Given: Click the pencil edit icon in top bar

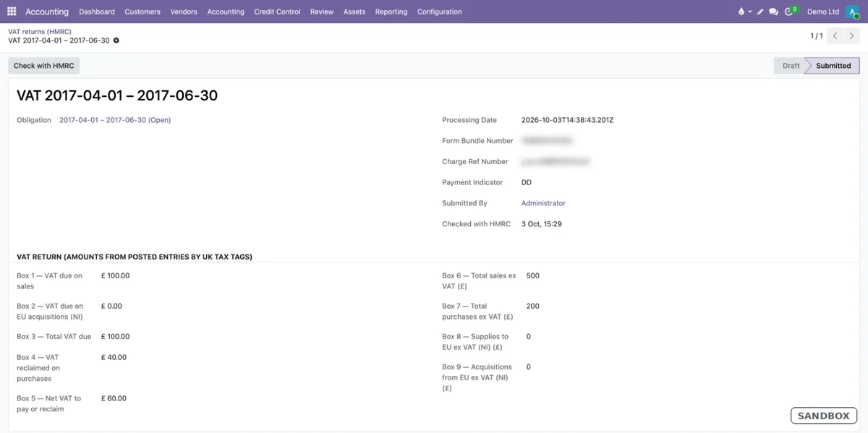Looking at the screenshot, I should point(760,12).
